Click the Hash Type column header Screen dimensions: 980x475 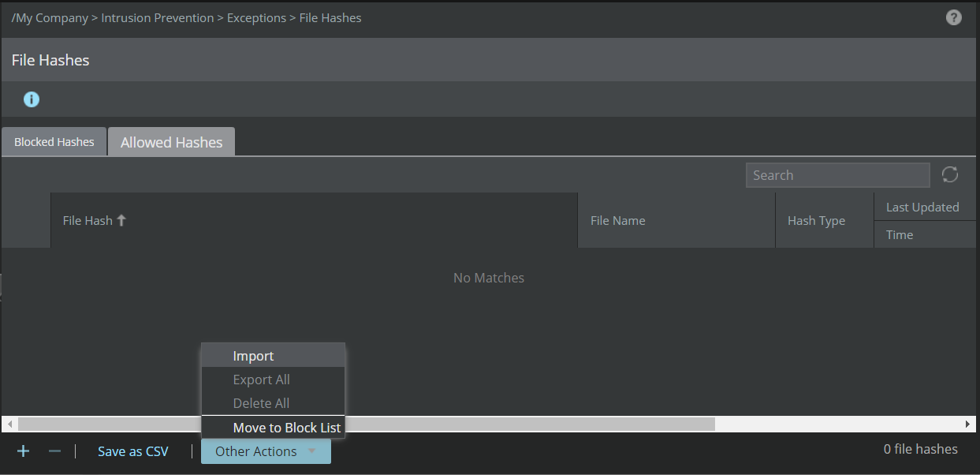point(824,220)
